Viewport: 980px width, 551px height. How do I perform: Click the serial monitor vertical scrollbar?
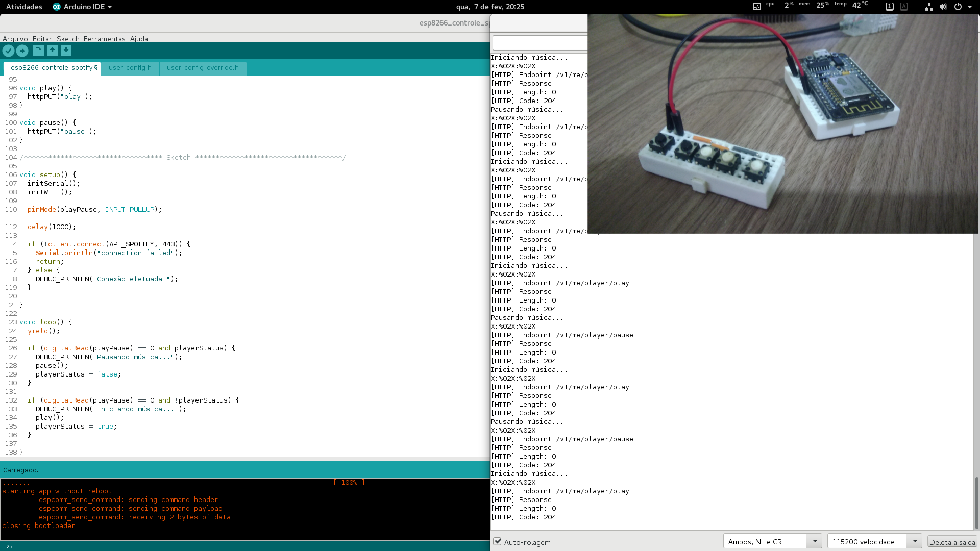976,503
